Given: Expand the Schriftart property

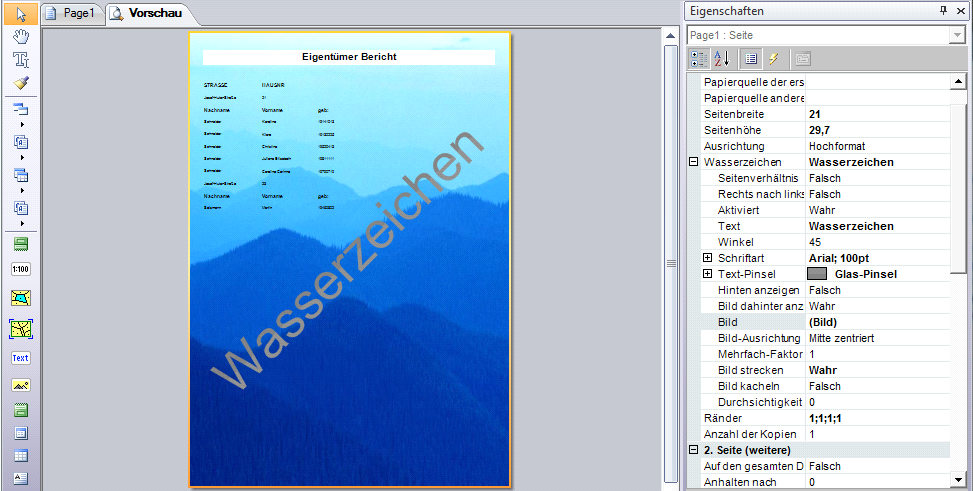Looking at the screenshot, I should click(708, 258).
